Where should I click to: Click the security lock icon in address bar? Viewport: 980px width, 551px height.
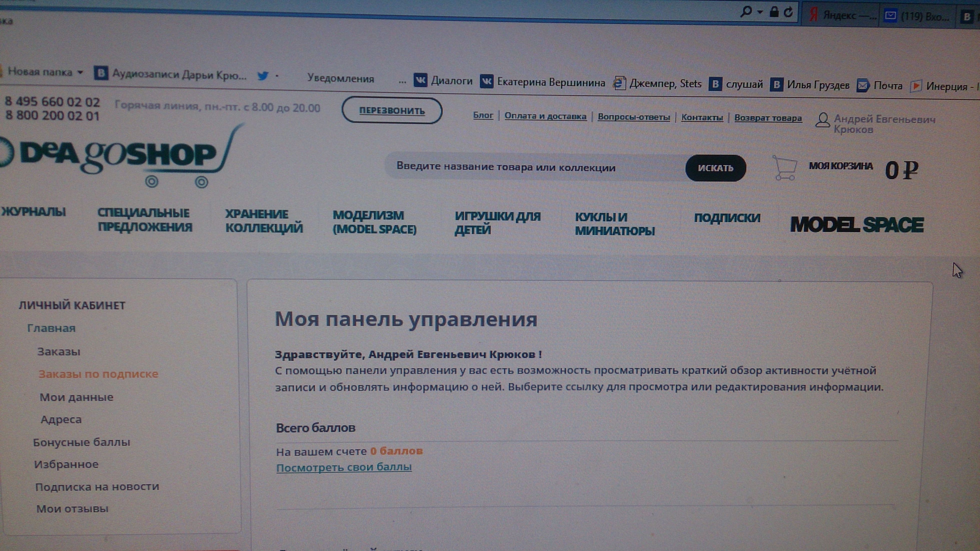pos(774,12)
